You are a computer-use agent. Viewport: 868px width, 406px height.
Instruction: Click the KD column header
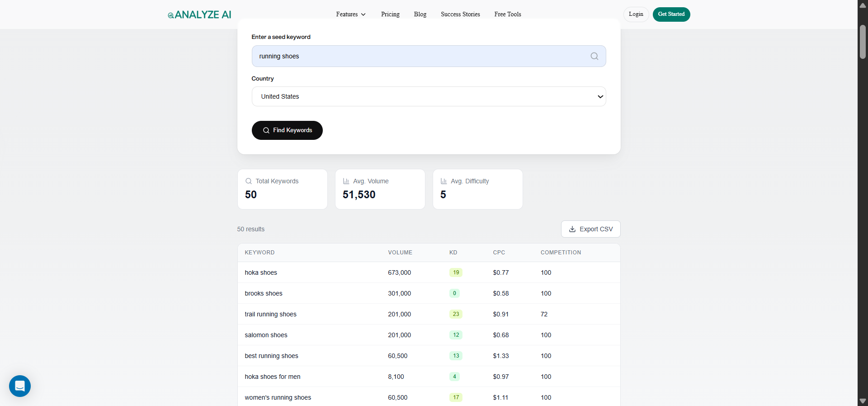(x=453, y=253)
